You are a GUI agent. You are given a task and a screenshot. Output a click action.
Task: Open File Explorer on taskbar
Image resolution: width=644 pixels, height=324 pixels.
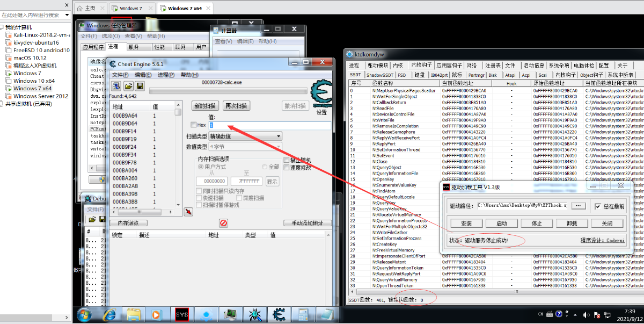[x=133, y=314]
